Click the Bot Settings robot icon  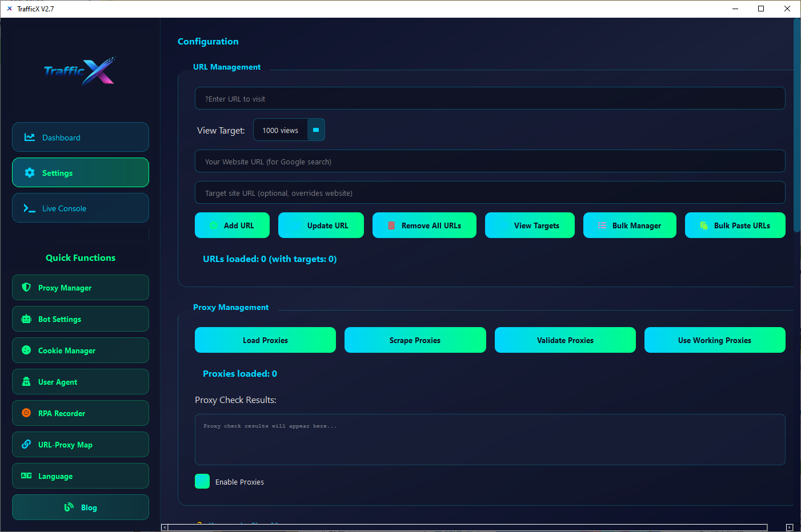click(x=26, y=319)
